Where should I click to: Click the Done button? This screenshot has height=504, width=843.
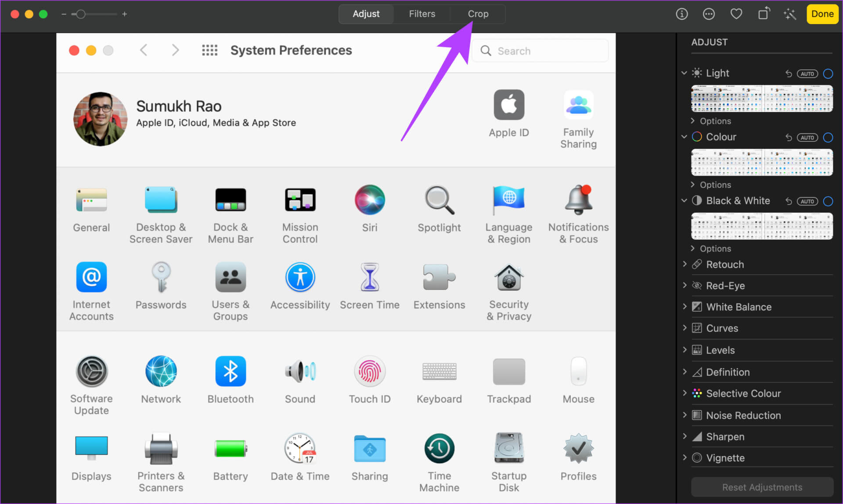822,13
